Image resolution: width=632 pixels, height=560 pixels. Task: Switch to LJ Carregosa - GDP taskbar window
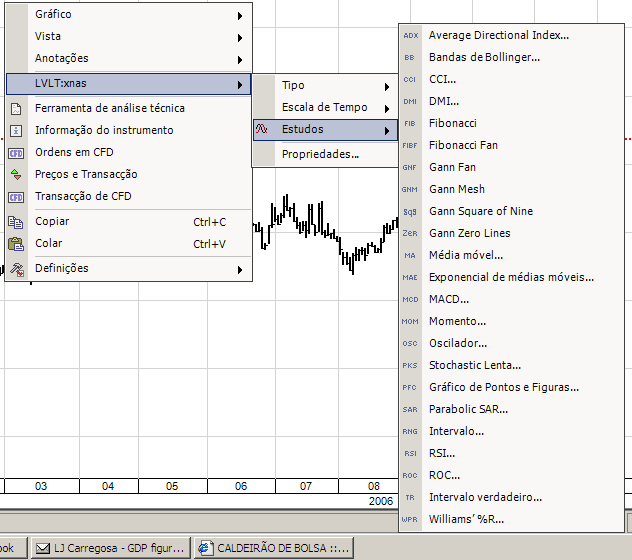[110, 548]
